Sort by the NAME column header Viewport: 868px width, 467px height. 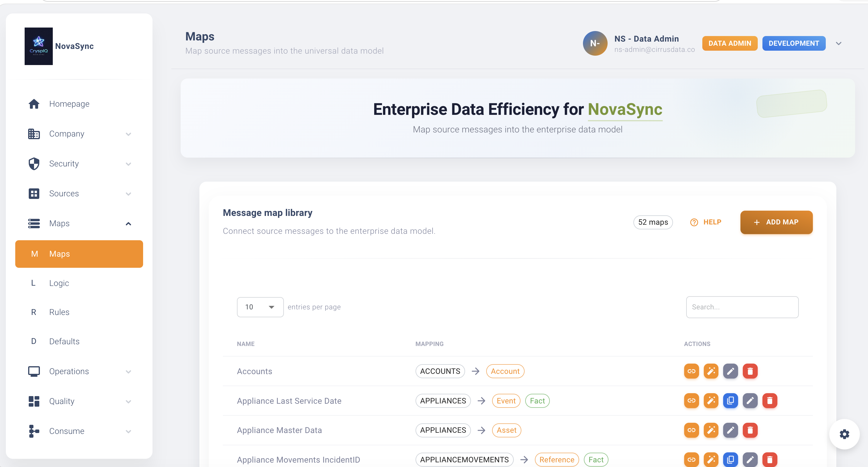coord(246,344)
